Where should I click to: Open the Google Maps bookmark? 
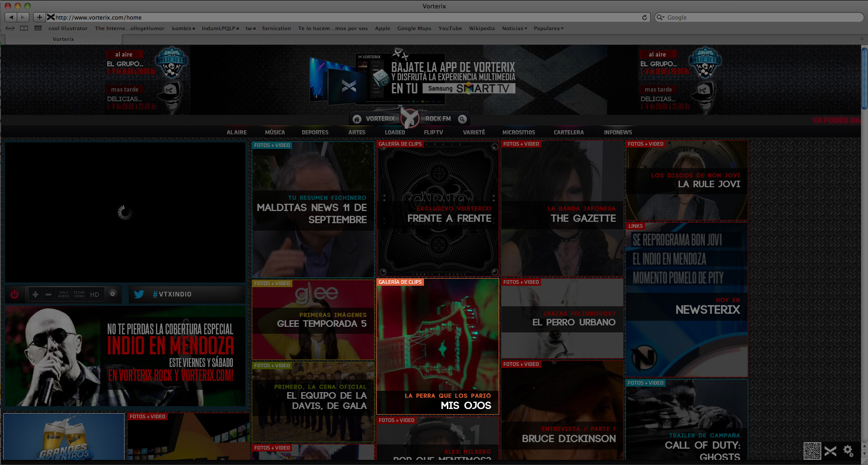pyautogui.click(x=414, y=28)
